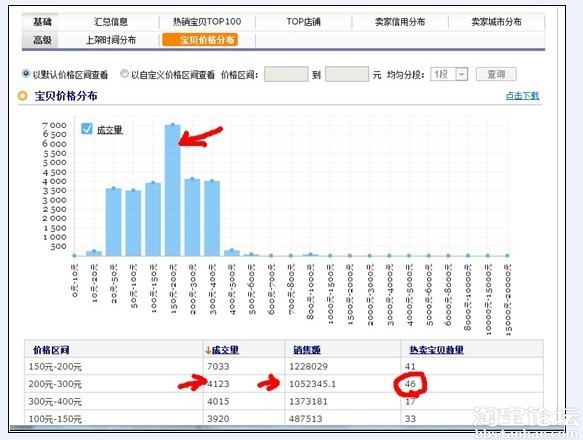The height and width of the screenshot is (440, 583).
Task: Click the orange circle icon beside 宝贝价格分布
Action: 23,96
